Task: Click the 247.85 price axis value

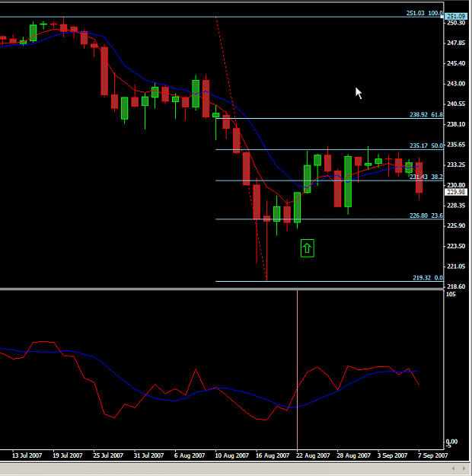Action: 456,43
